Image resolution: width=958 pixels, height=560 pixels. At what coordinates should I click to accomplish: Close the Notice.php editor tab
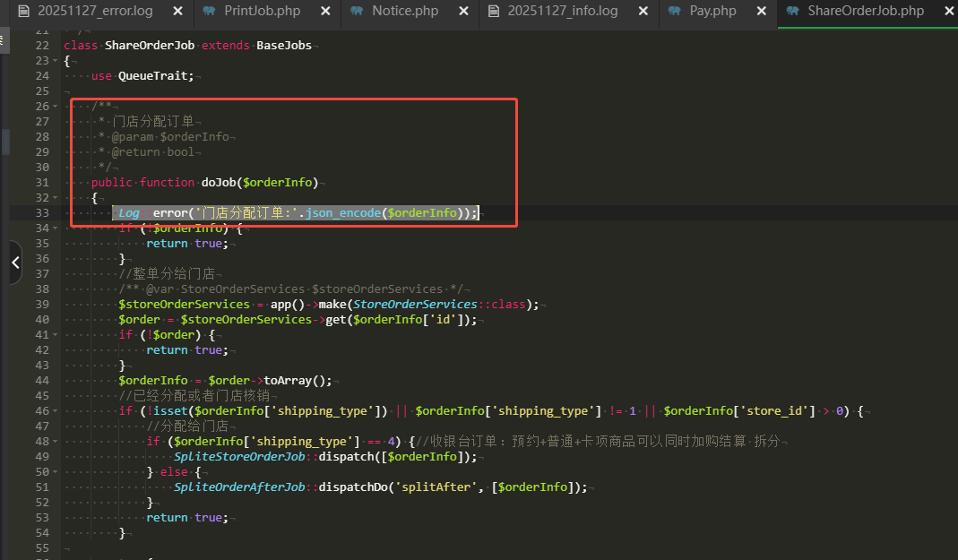463,12
